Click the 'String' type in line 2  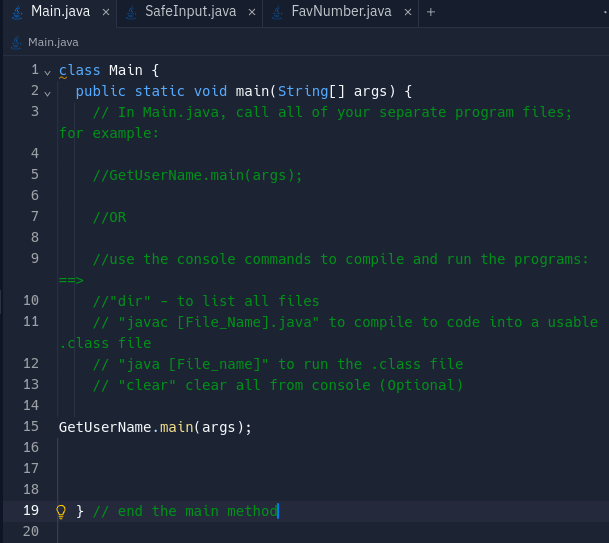303,91
